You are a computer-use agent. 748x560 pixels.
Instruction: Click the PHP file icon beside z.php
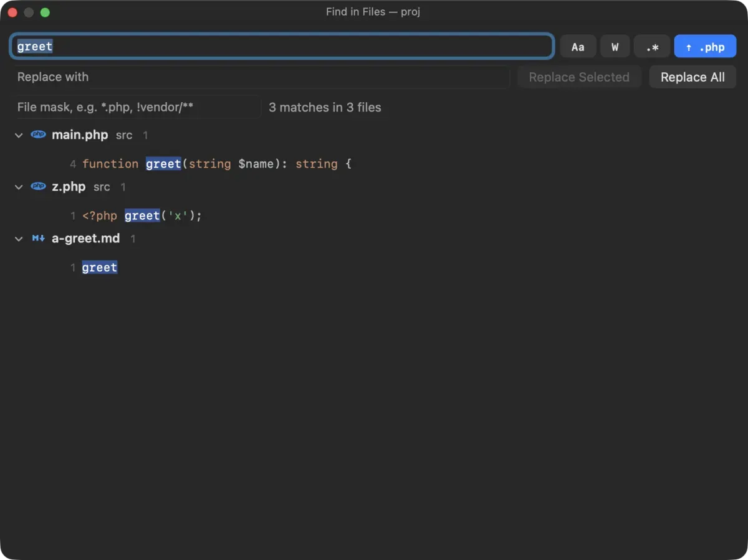38,186
